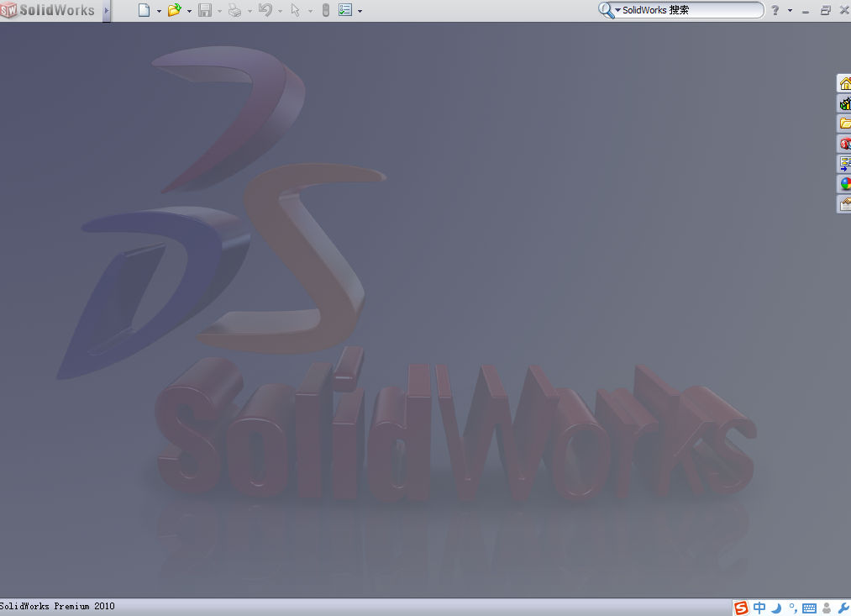Toggle Chinese punctuation mode icon
The width and height of the screenshot is (851, 616).
[793, 608]
